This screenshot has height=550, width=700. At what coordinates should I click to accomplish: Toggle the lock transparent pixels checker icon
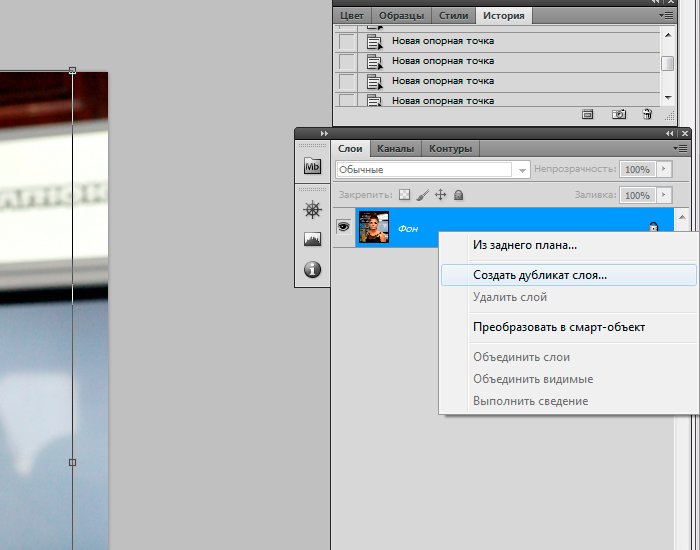tap(405, 196)
